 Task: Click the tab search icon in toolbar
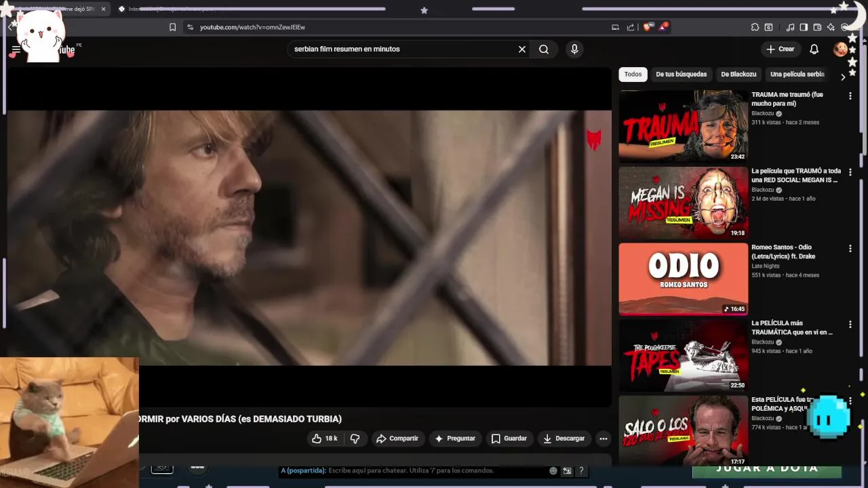[768, 27]
